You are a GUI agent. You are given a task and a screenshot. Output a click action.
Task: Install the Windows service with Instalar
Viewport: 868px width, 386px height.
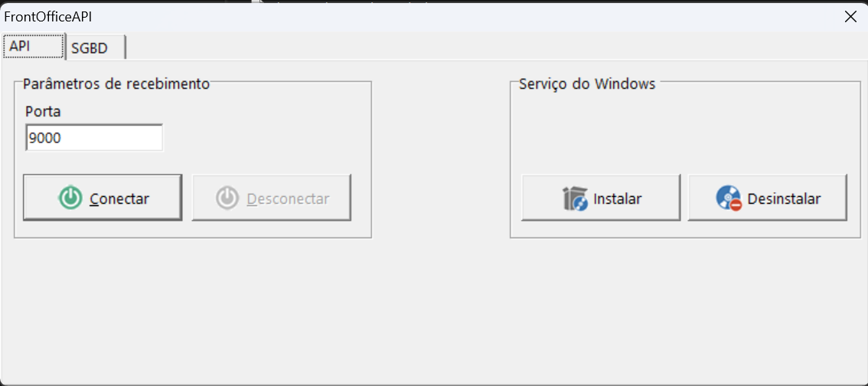tap(601, 198)
